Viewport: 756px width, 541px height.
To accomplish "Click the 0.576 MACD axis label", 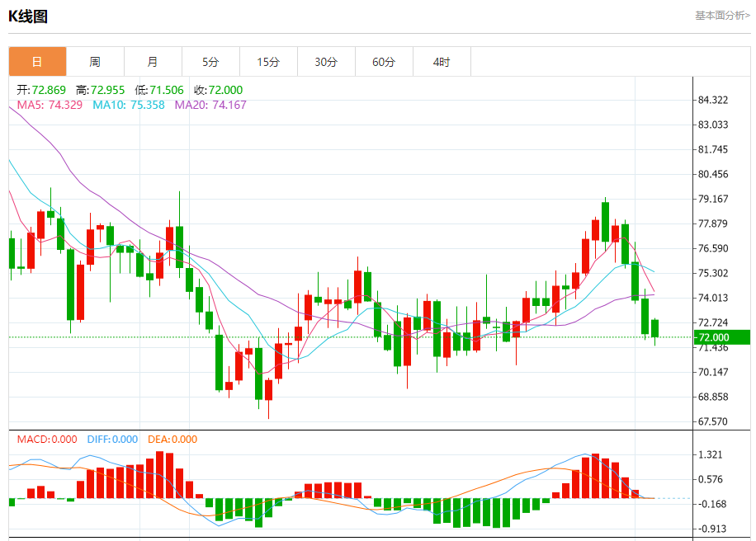I will point(711,479).
